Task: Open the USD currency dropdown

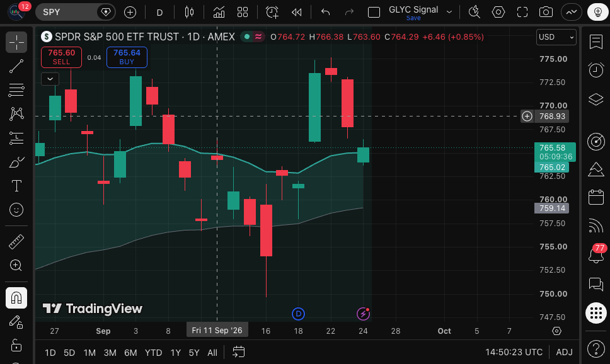Action: pos(556,37)
